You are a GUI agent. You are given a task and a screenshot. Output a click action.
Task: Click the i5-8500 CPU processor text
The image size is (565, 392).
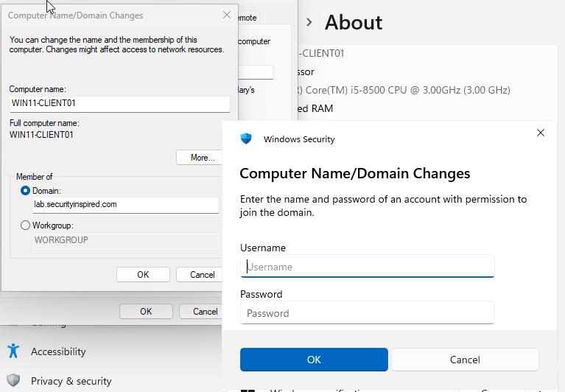(404, 90)
